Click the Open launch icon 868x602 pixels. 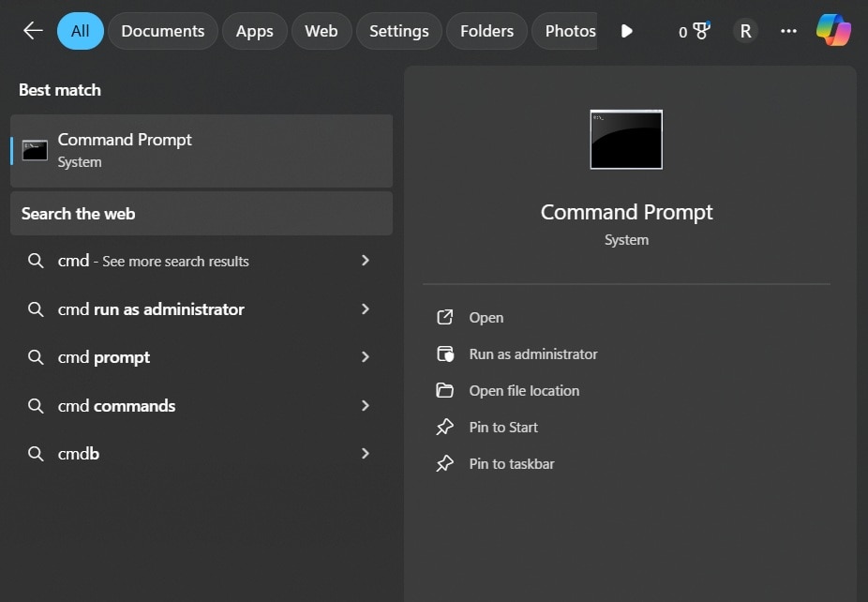(444, 317)
